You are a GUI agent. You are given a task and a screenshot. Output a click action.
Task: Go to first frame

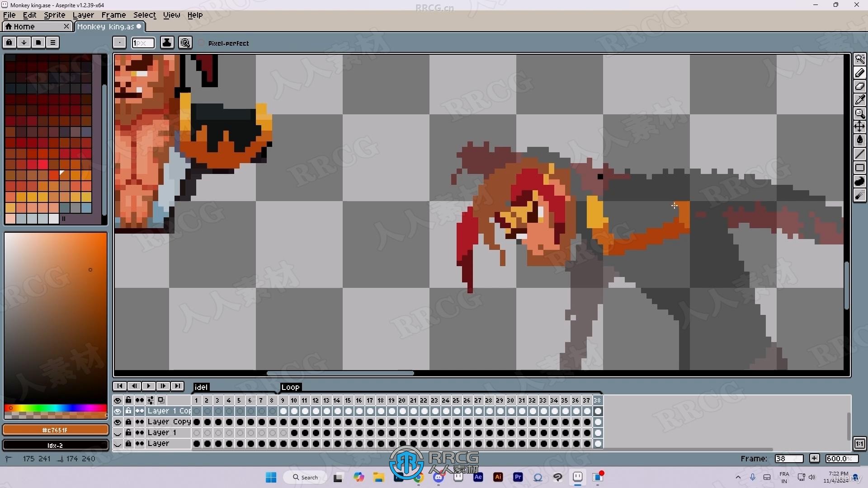point(119,386)
